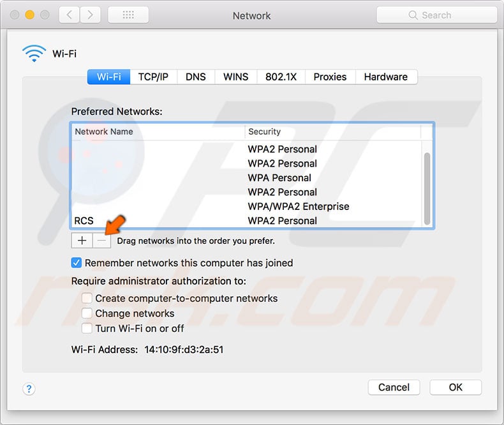
Task: Toggle Remember networks this computer has joined
Action: (x=77, y=263)
